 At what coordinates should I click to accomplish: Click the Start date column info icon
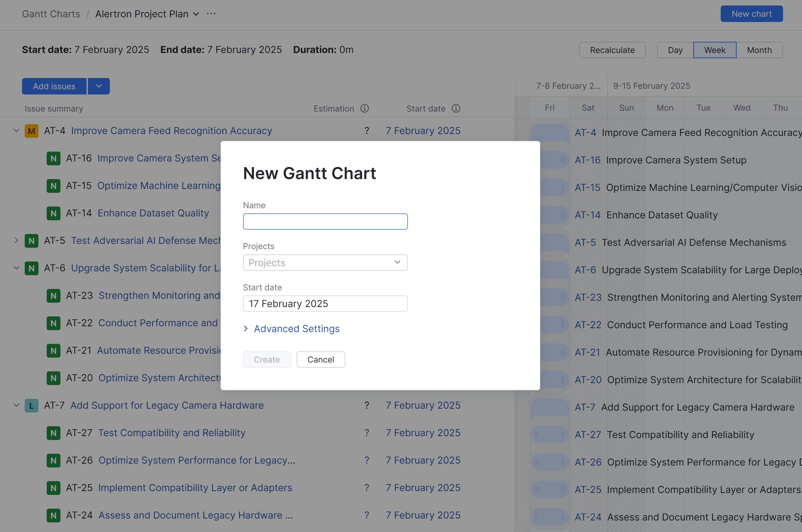(x=456, y=108)
